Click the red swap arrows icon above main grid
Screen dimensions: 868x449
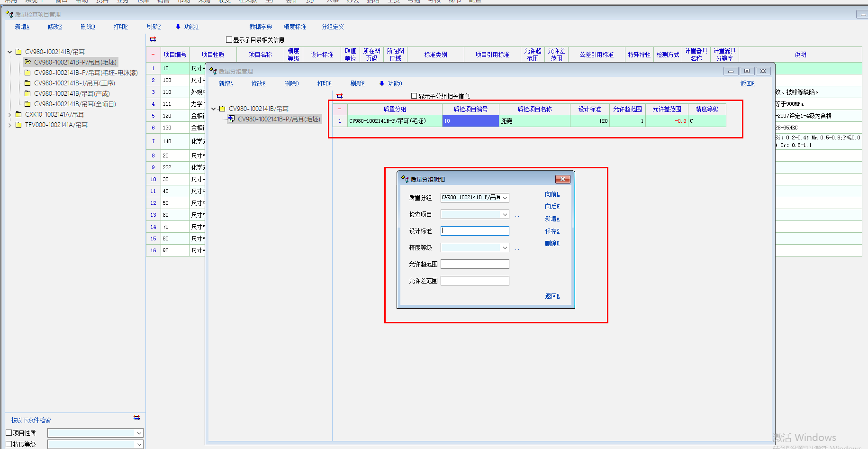click(153, 39)
